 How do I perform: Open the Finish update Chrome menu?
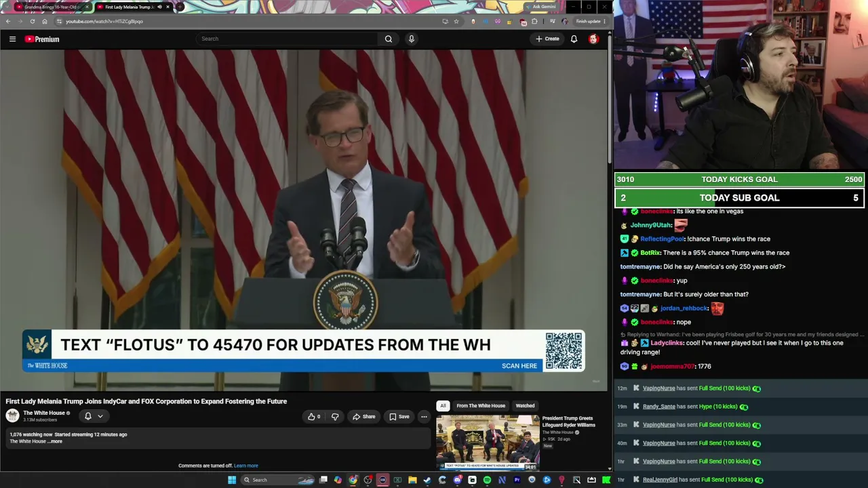pos(590,21)
